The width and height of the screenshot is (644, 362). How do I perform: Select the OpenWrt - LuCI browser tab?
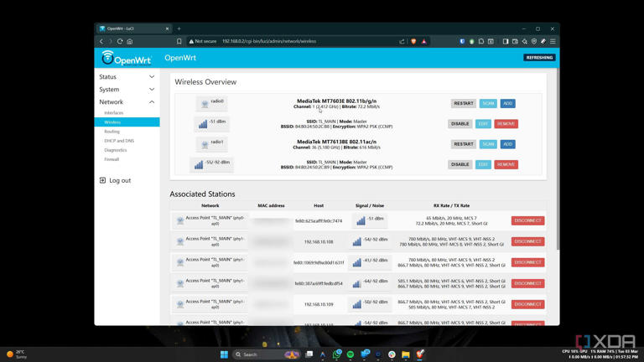pyautogui.click(x=133, y=28)
